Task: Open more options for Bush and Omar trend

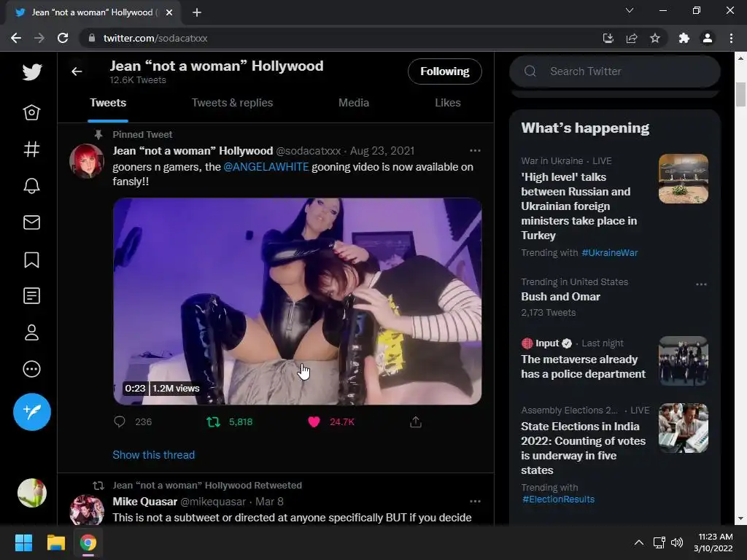Action: point(701,284)
